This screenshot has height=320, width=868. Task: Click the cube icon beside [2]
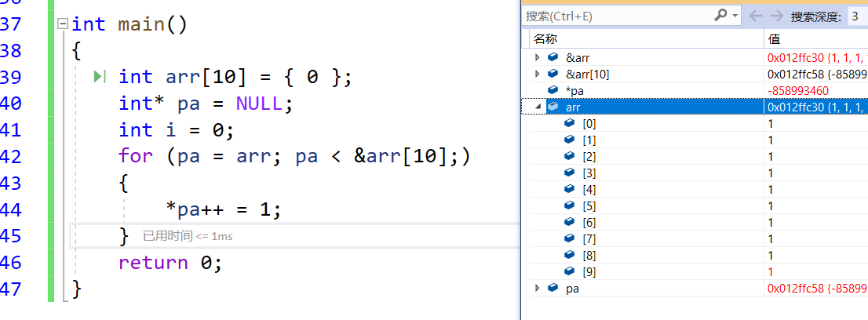[570, 156]
